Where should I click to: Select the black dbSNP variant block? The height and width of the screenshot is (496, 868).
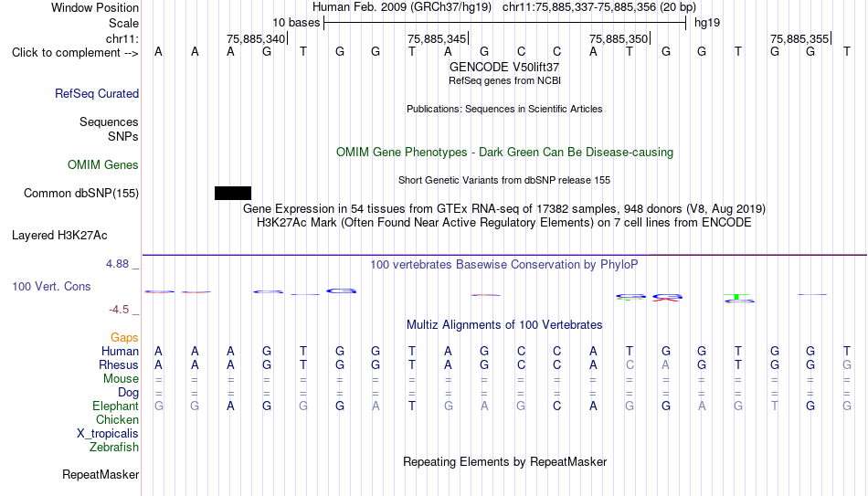click(x=233, y=194)
